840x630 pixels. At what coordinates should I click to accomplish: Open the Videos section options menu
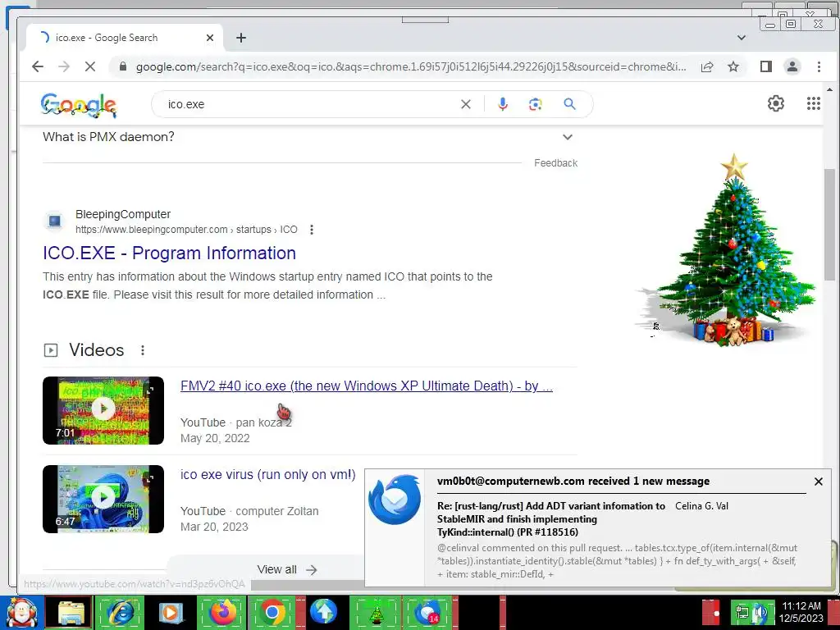(x=143, y=350)
